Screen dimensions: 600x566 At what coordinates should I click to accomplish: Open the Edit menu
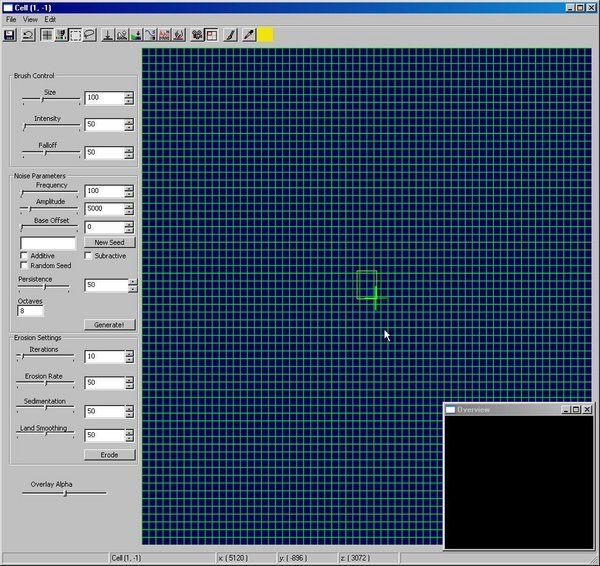coord(50,20)
